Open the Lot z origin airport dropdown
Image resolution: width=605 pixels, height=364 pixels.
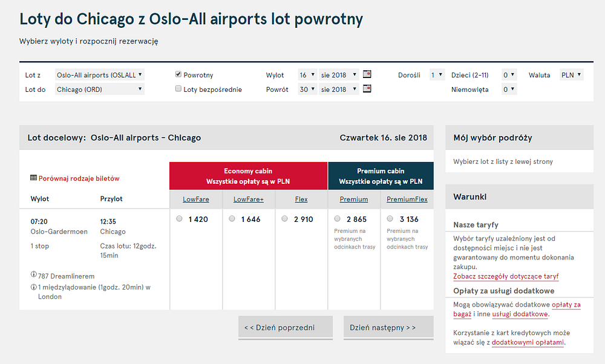click(x=100, y=75)
